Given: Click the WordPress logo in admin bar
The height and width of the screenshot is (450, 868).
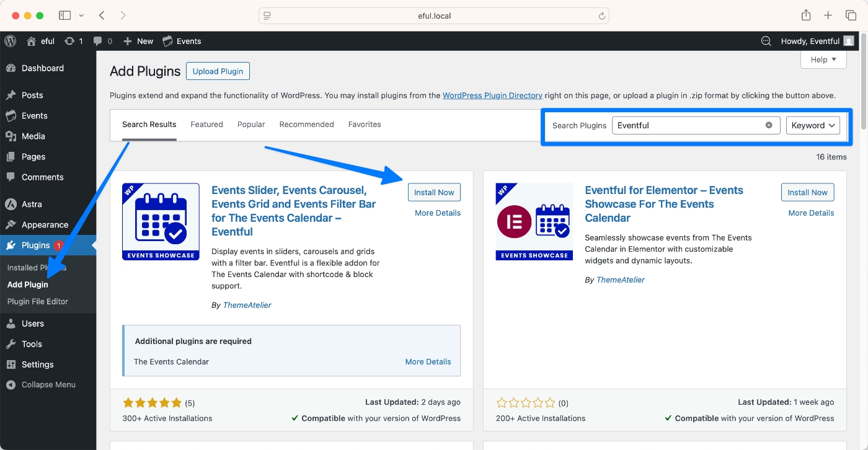Looking at the screenshot, I should point(11,41).
